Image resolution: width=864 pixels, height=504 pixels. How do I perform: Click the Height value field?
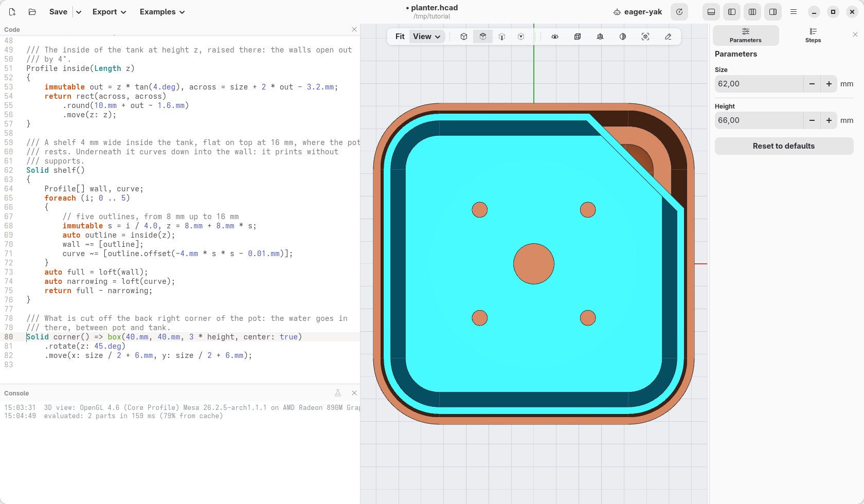pyautogui.click(x=759, y=120)
